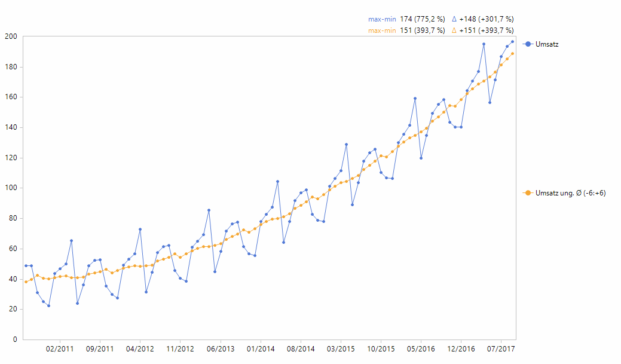Viewport: 621px width, 364px height.
Task: Click the lowest blue data point near 22
Action: pyautogui.click(x=48, y=305)
